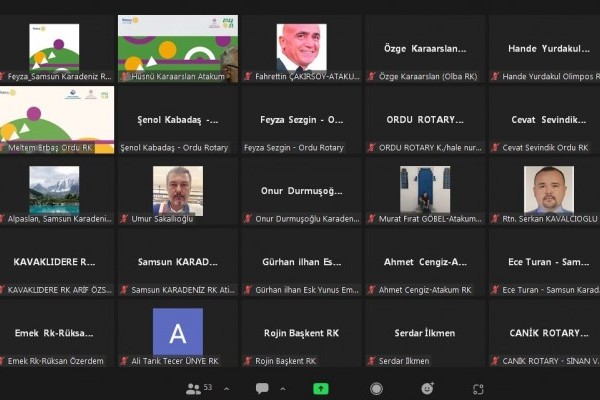Click large 'Samsun KARAD...' tile heading
The height and width of the screenshot is (400, 600).
pos(178,262)
